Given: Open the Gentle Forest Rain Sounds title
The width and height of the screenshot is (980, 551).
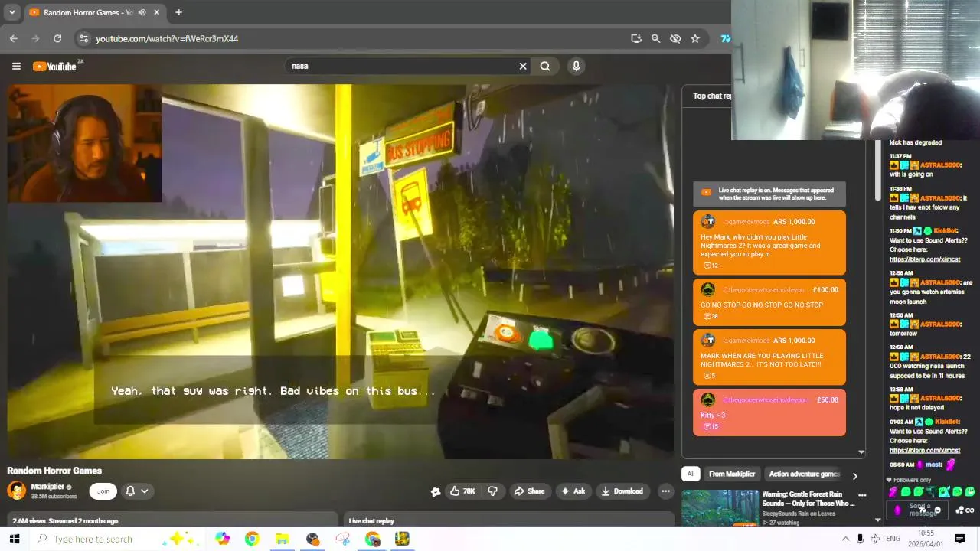Looking at the screenshot, I should coord(808,499).
